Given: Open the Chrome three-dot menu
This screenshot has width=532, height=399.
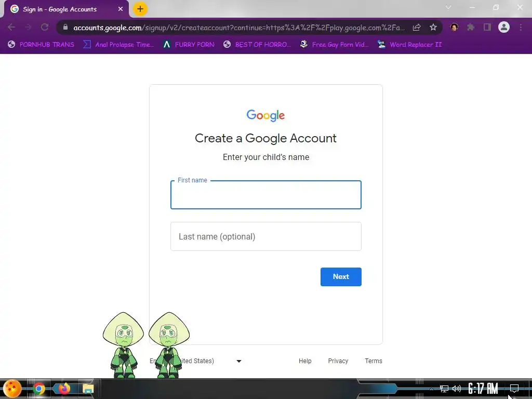Looking at the screenshot, I should [x=521, y=27].
